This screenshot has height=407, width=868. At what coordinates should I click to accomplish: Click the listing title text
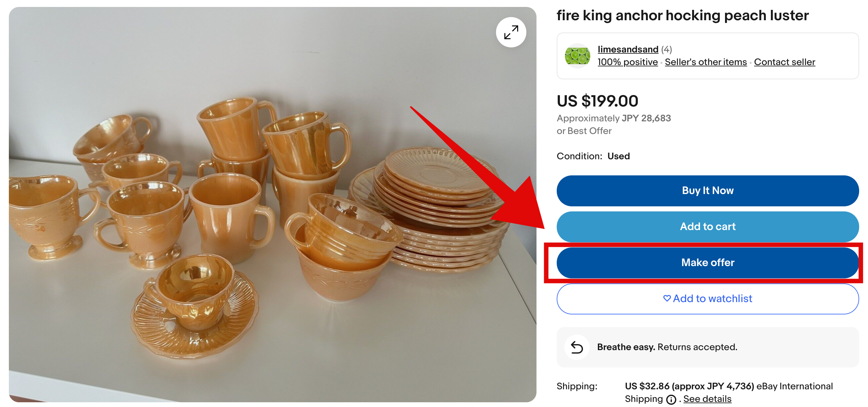pos(682,15)
